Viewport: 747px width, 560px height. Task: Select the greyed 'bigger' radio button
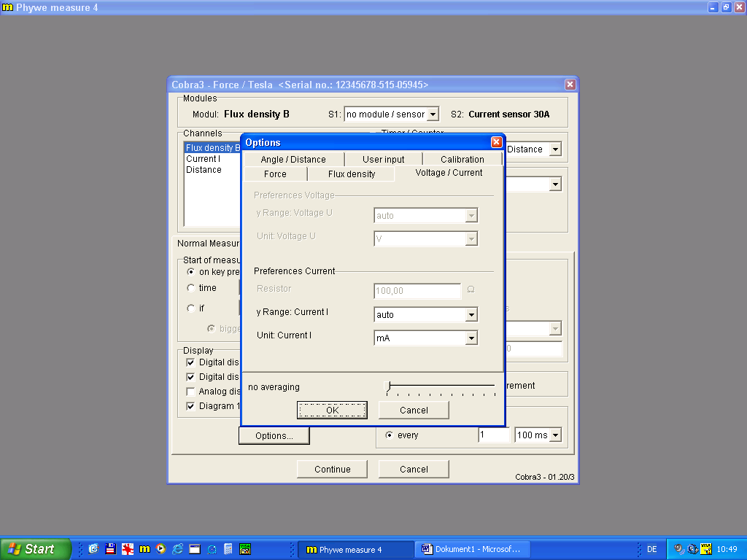[211, 329]
